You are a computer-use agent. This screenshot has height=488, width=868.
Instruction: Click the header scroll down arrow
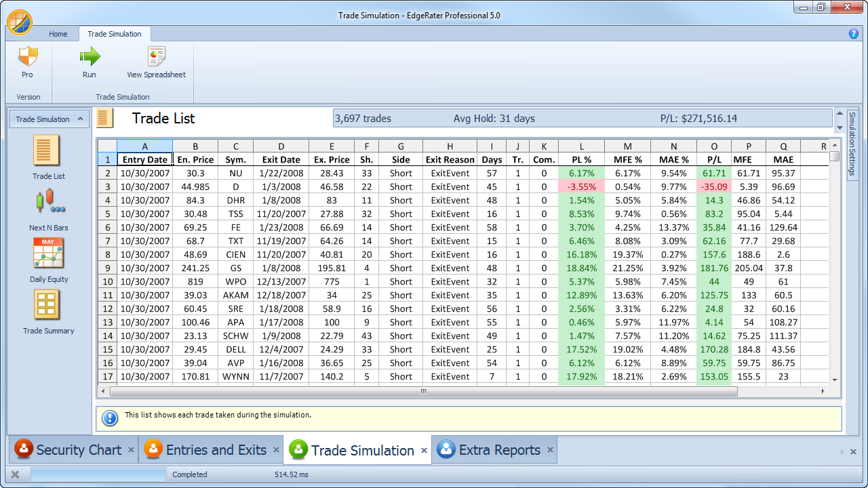[839, 127]
